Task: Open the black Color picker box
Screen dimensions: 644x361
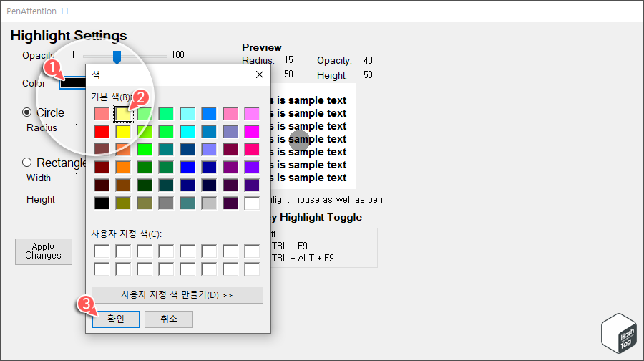Action: click(72, 82)
